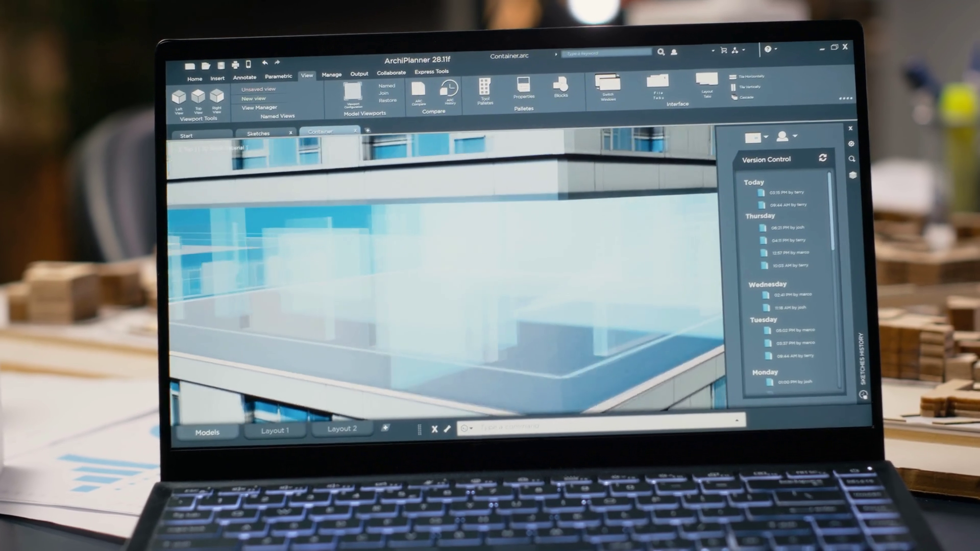Click the print icon in quick toolbar
The image size is (980, 551).
coord(235,65)
